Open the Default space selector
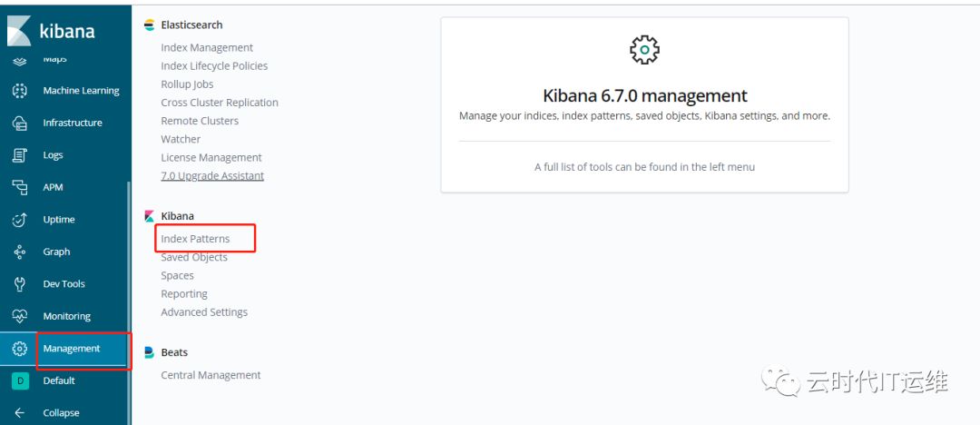Screen dimensions: 980x425 (20, 381)
